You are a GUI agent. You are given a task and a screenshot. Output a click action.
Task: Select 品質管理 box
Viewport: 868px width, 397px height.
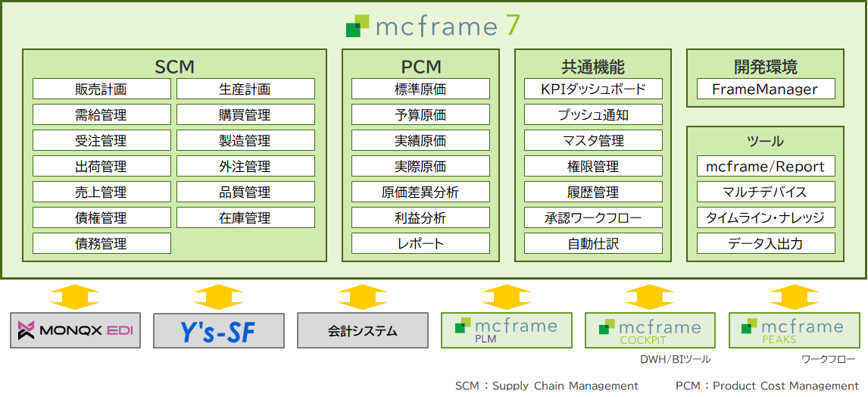pos(246,192)
